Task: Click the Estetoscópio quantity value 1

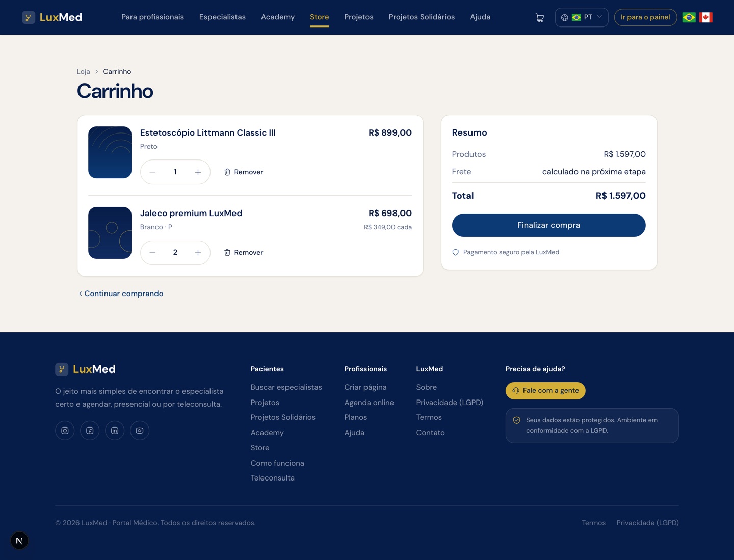Action: pos(175,172)
